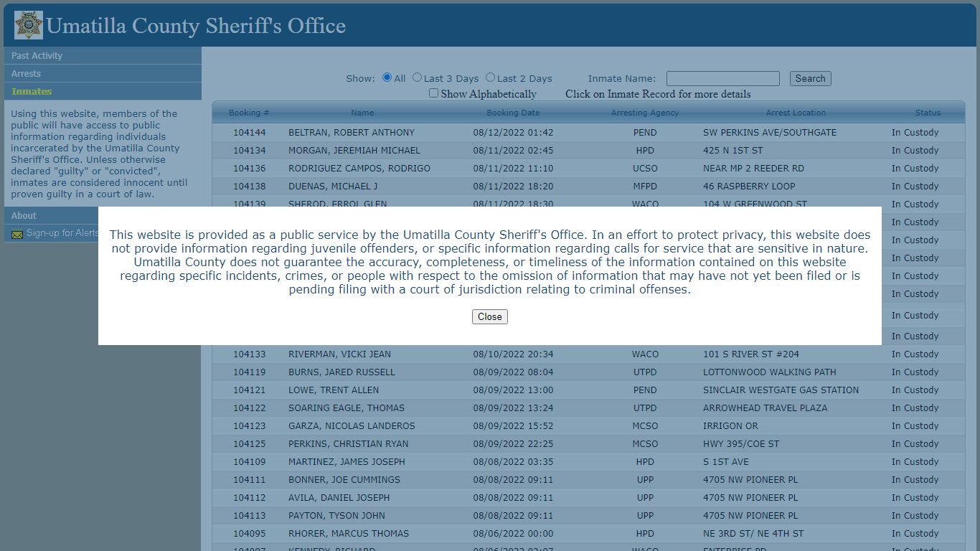This screenshot has height=551, width=980.
Task: Click the Search button
Action: point(810,78)
